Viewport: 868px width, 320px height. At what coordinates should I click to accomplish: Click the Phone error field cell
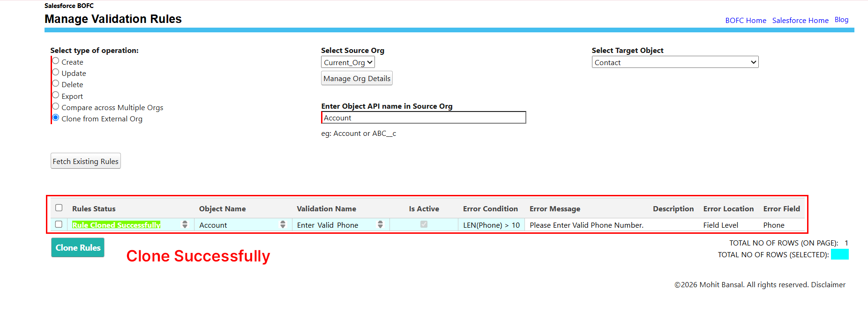click(x=774, y=225)
